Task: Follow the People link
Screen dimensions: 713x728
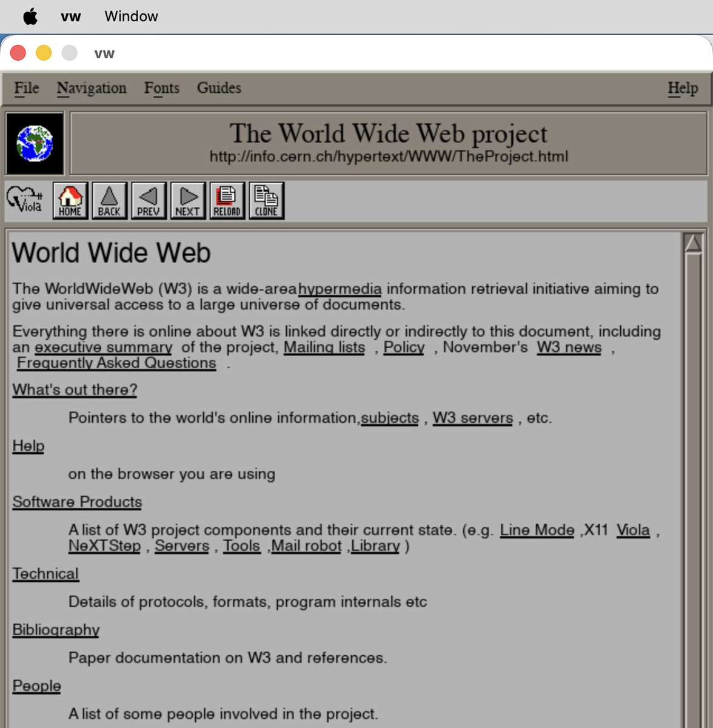Action: click(36, 686)
